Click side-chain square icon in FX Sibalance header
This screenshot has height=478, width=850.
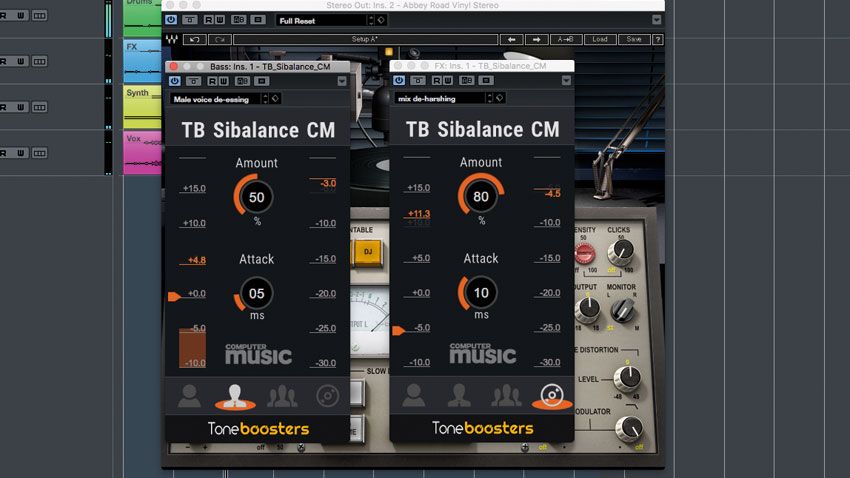486,80
